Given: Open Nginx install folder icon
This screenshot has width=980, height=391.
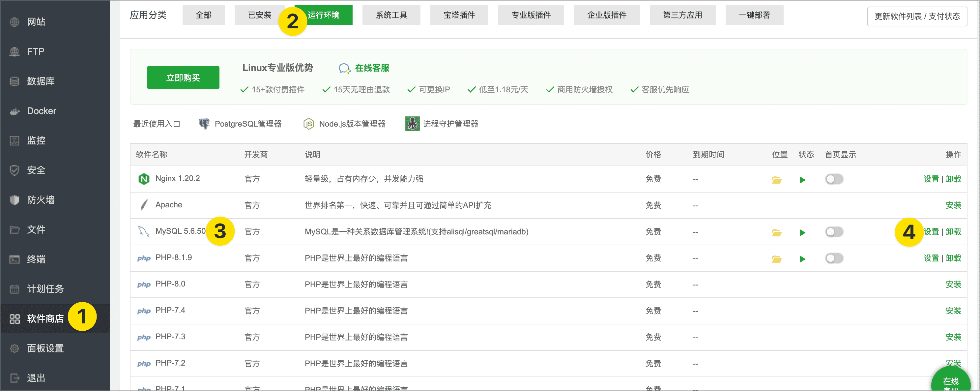Looking at the screenshot, I should pos(777,180).
